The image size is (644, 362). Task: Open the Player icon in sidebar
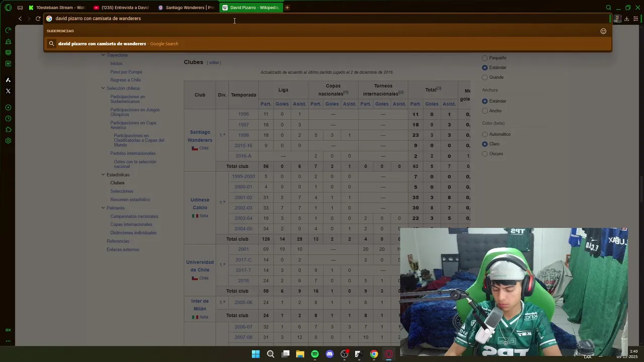(8, 108)
